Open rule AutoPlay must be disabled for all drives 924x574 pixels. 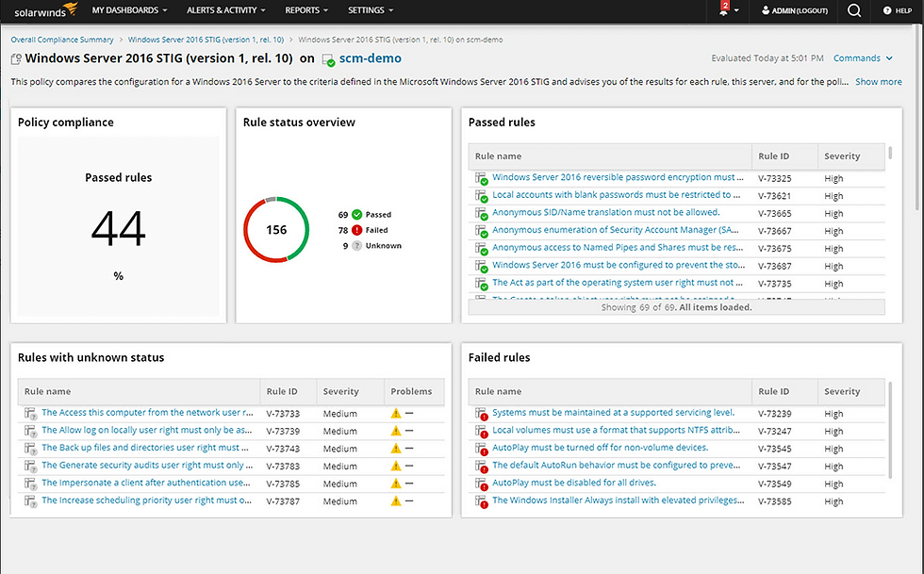click(574, 483)
